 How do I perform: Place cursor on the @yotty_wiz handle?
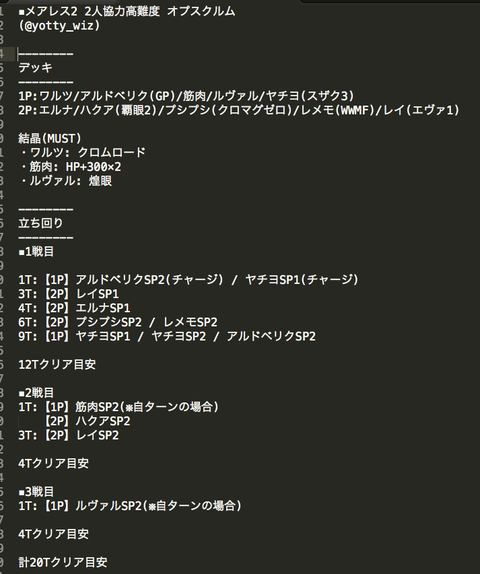(x=60, y=26)
